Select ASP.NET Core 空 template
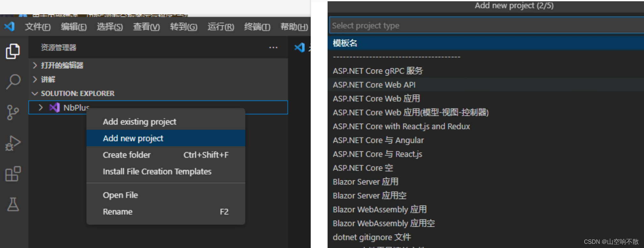 point(486,168)
